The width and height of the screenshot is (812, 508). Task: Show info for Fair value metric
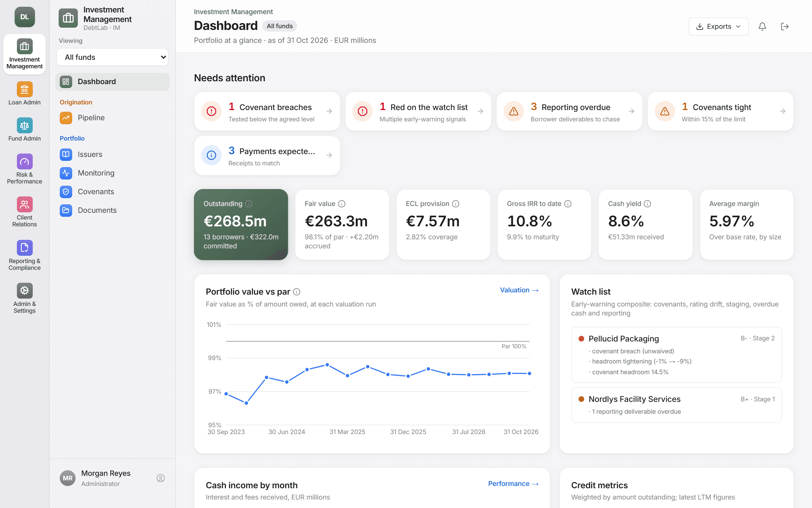342,203
